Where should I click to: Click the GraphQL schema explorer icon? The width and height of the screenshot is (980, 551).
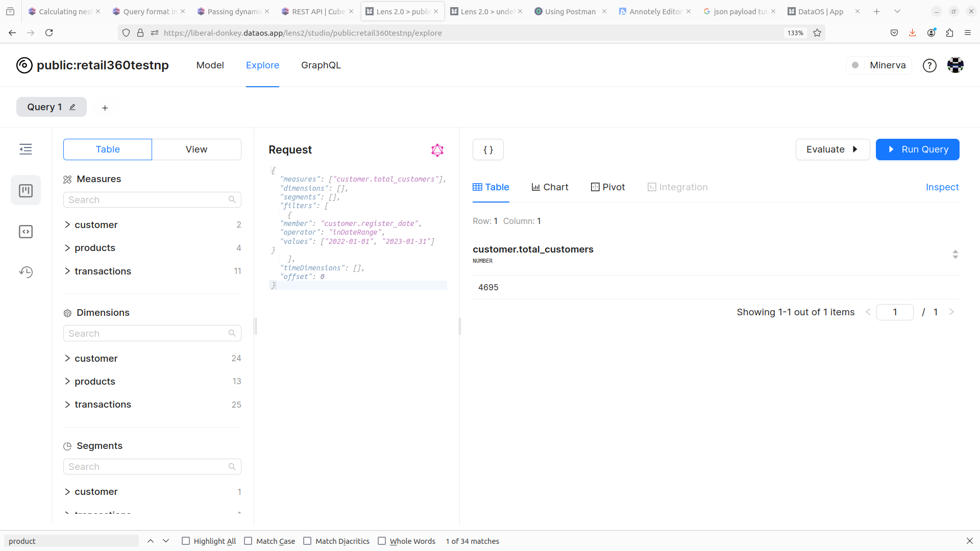[437, 150]
